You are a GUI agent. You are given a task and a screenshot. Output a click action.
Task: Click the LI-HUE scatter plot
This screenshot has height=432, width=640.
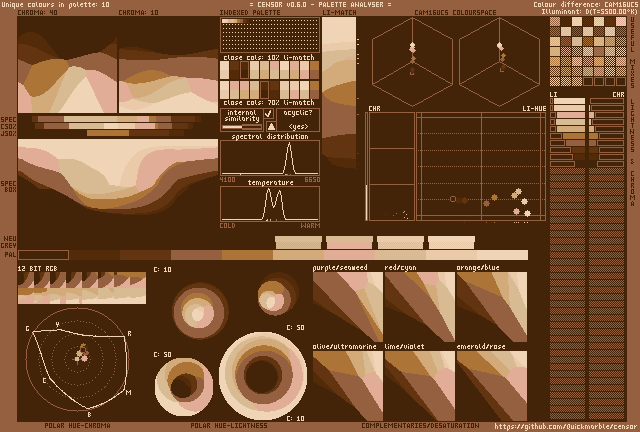(481, 167)
